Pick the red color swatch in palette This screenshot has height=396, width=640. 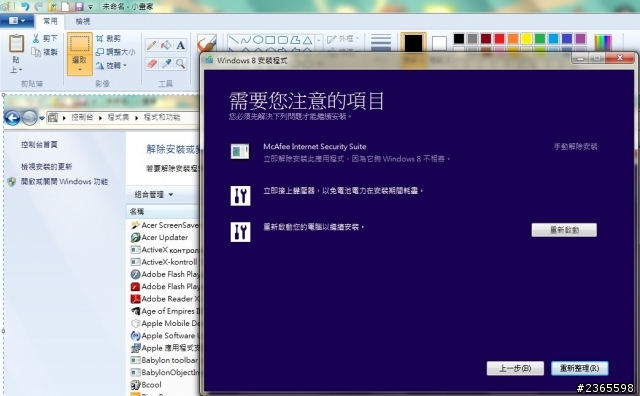pos(499,38)
